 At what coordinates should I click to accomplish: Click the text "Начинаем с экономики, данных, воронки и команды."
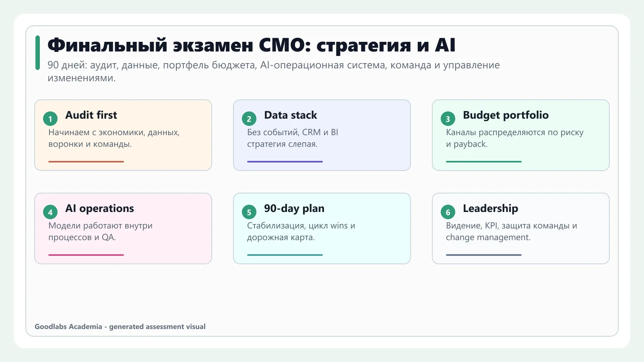click(114, 138)
